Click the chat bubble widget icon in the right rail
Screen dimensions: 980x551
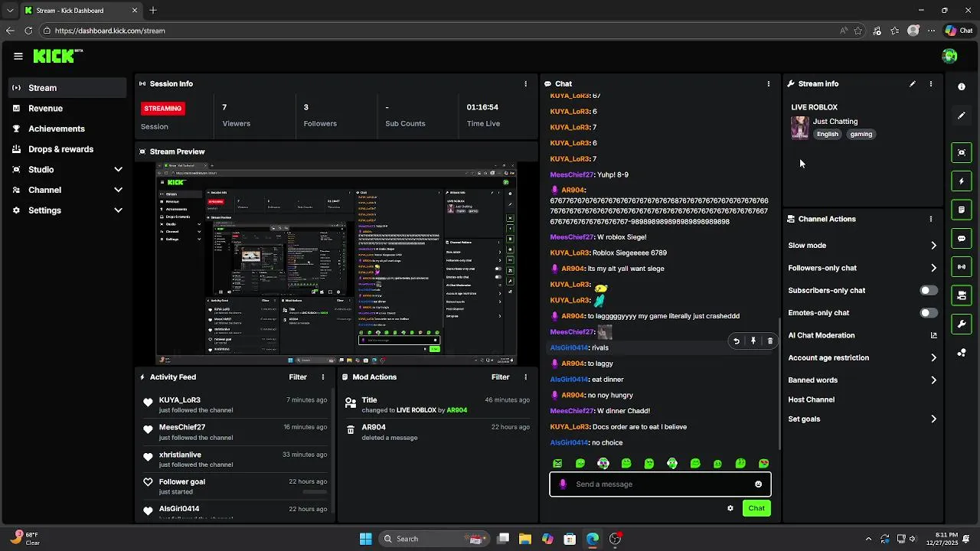pyautogui.click(x=962, y=238)
